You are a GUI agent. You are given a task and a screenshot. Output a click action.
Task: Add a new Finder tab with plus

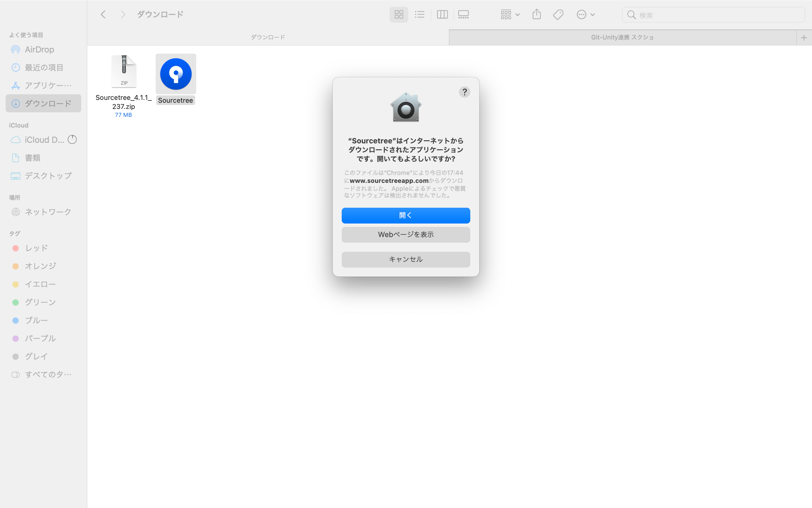pyautogui.click(x=804, y=38)
